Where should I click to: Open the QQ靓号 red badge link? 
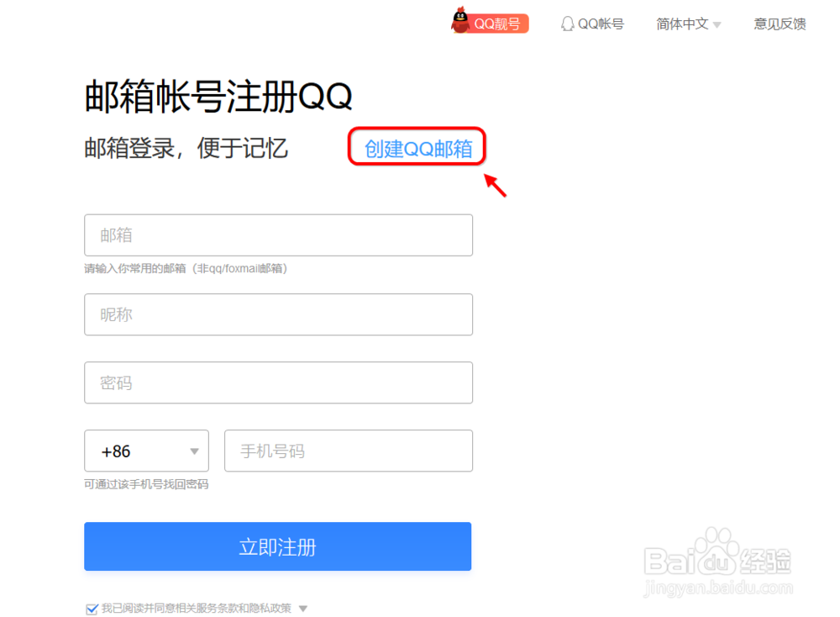[x=496, y=24]
